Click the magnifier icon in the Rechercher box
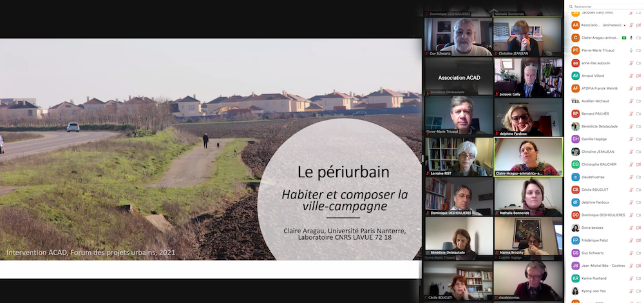644x303 pixels. click(x=571, y=6)
